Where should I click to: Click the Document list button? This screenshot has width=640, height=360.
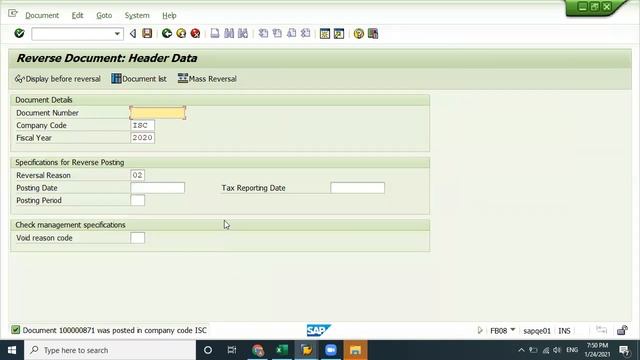tap(139, 79)
